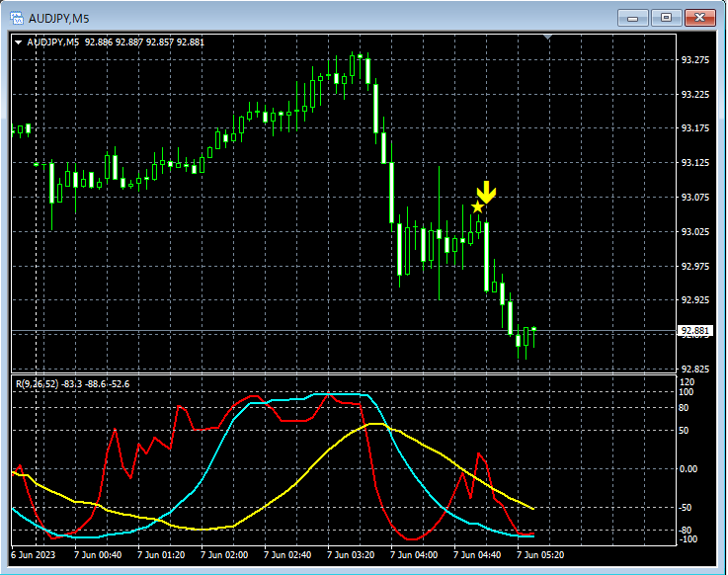Click the AUDJPY,M5 window title text
Image resolution: width=728 pixels, height=575 pixels.
[x=58, y=19]
